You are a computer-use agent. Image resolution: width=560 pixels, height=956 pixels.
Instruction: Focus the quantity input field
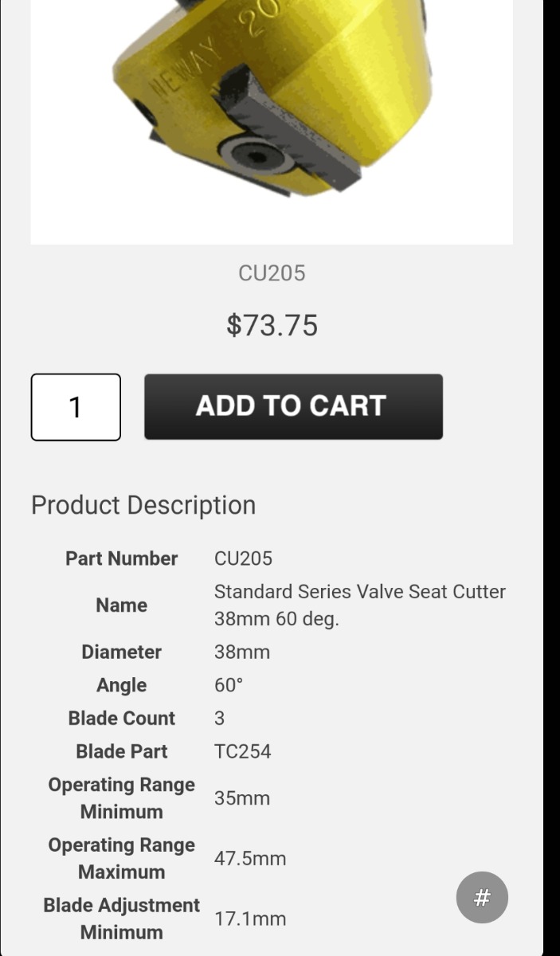[x=76, y=407]
